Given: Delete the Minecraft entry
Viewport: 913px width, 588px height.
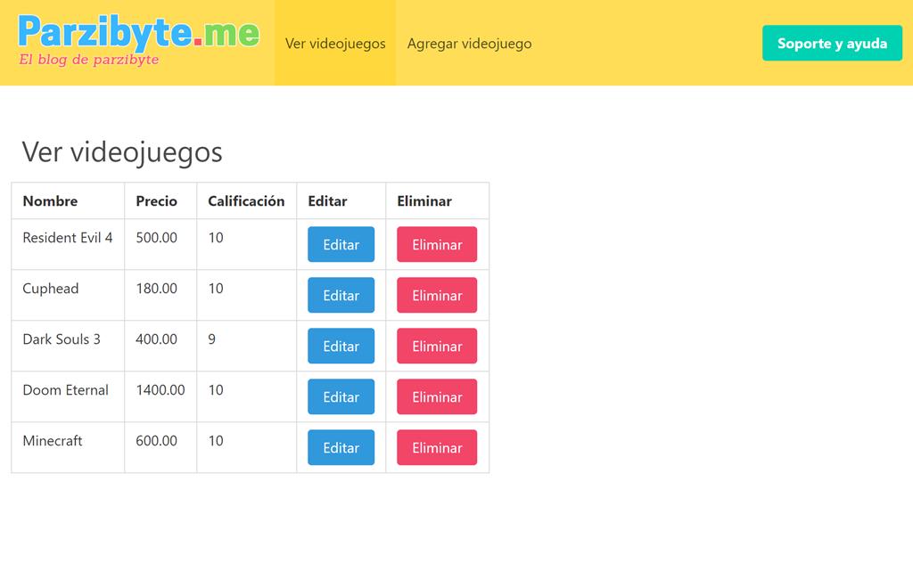Looking at the screenshot, I should [x=437, y=447].
